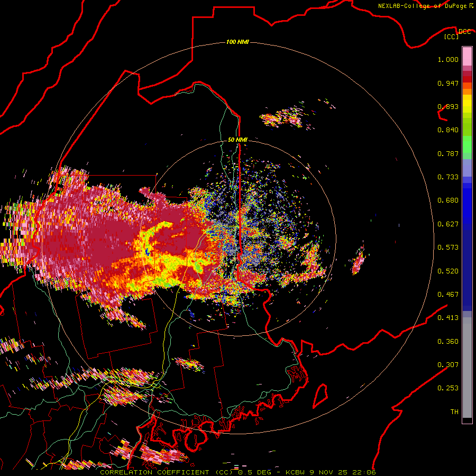This screenshot has width=476, height=476.
Task: Click the 0.733 scale value
Action: click(448, 177)
